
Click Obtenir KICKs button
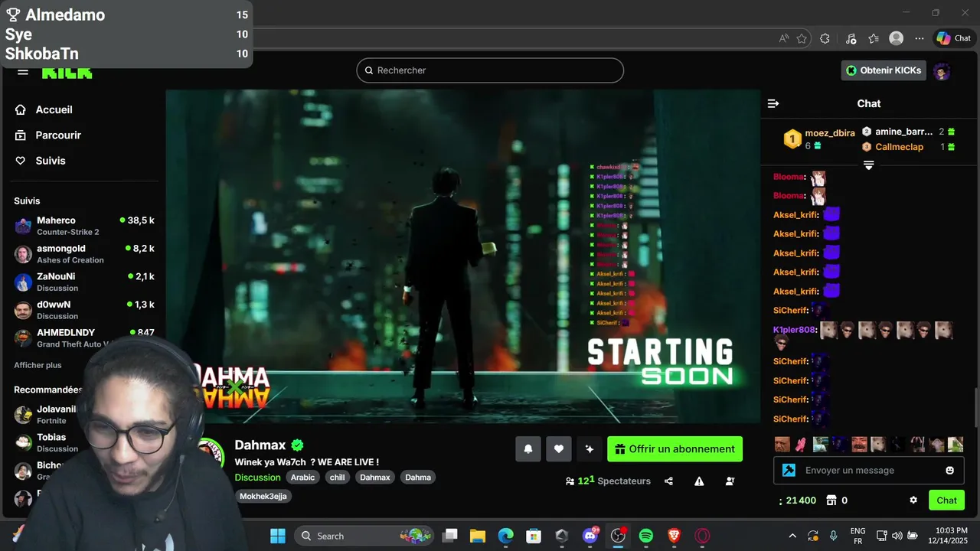click(x=884, y=70)
